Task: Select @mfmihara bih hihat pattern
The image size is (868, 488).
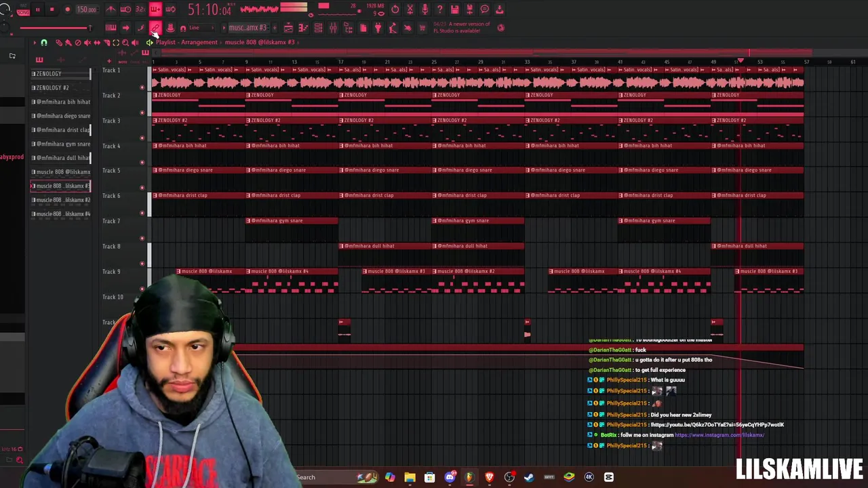Action: [60, 102]
